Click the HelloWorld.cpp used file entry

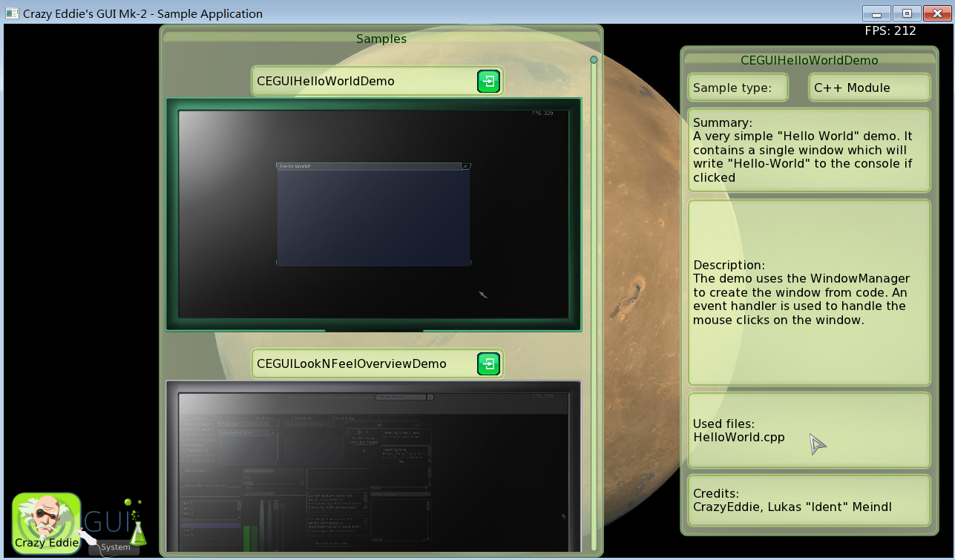coord(738,438)
